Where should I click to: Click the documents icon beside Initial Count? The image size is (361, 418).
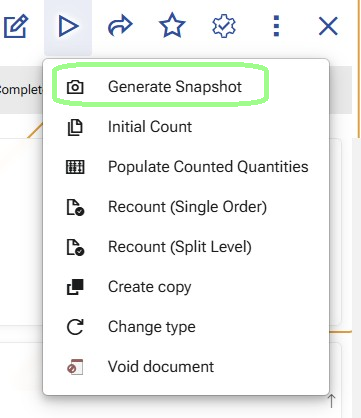(75, 127)
